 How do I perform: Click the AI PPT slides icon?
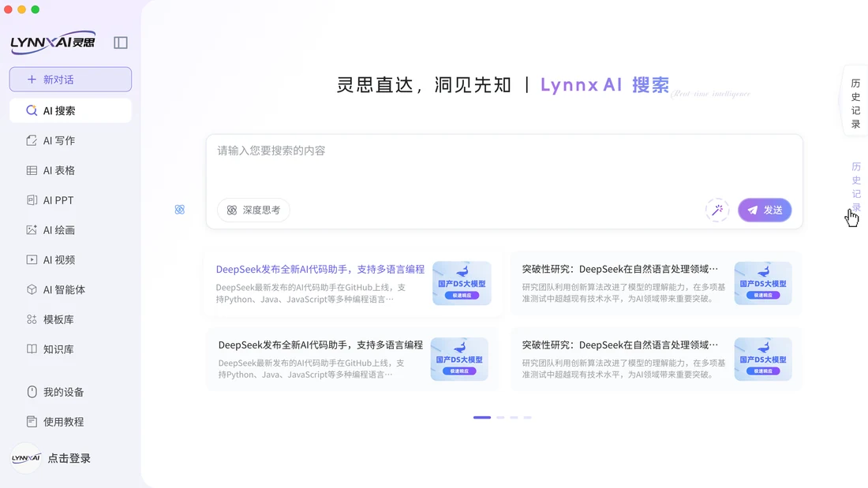(32, 200)
